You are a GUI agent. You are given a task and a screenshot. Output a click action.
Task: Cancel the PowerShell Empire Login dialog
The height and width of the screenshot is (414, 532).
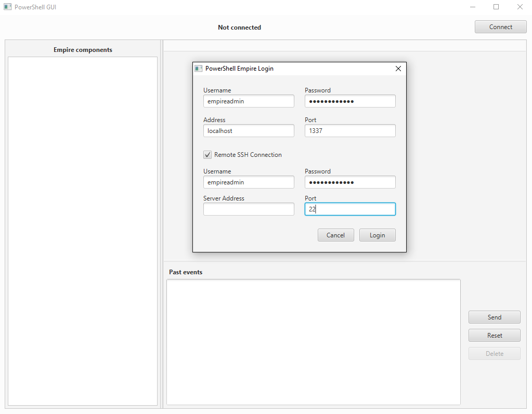pos(335,235)
